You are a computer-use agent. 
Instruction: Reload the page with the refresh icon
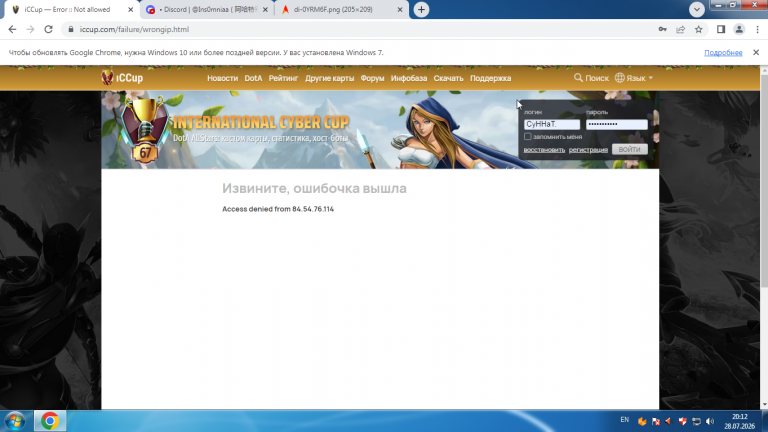[48, 29]
